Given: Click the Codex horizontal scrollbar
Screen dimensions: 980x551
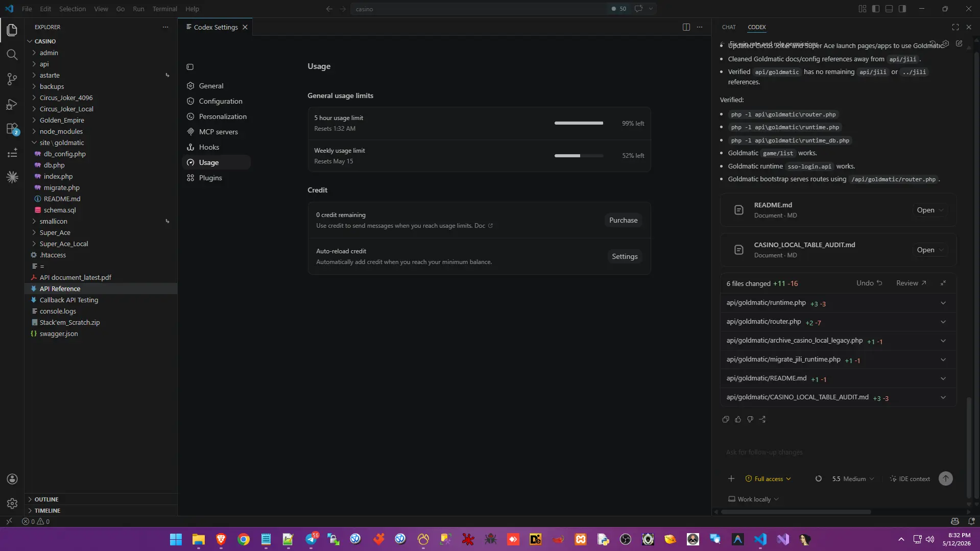Looking at the screenshot, I should pyautogui.click(x=796, y=512).
